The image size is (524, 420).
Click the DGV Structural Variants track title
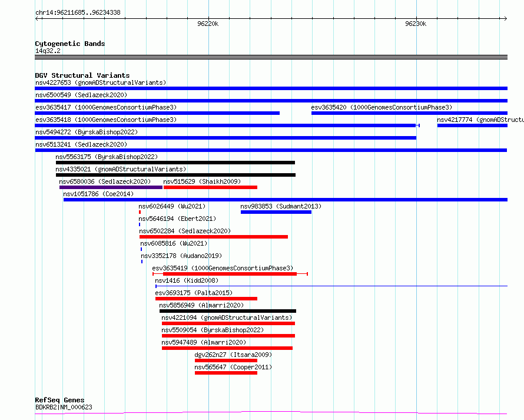pyautogui.click(x=82, y=75)
